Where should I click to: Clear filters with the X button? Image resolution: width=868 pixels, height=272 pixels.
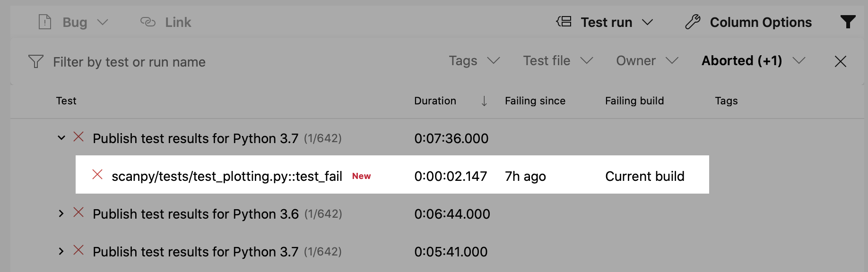click(840, 61)
